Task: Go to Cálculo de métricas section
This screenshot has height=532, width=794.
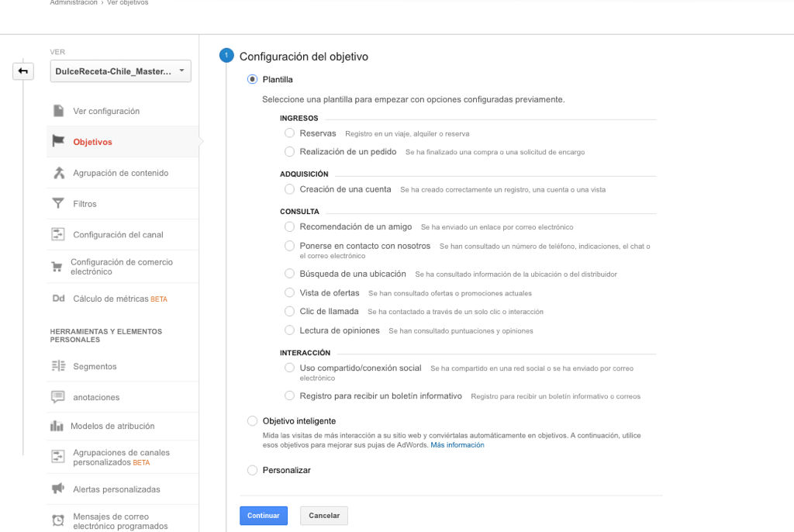Action: [x=111, y=299]
